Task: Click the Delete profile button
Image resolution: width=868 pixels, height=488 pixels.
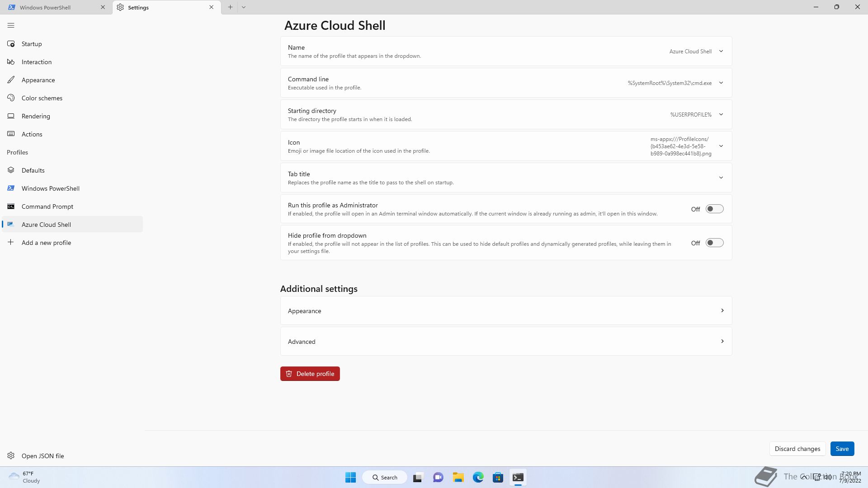Action: coord(310,374)
